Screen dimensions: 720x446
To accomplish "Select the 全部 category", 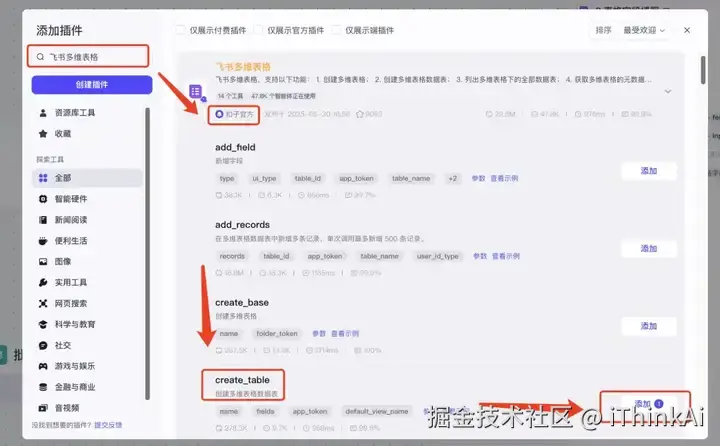I will (87, 178).
